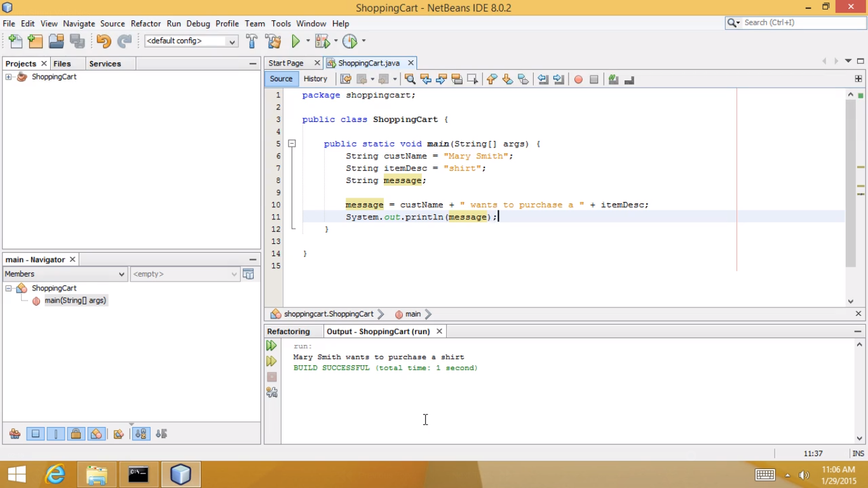
Task: Switch to the Files tab
Action: point(62,64)
